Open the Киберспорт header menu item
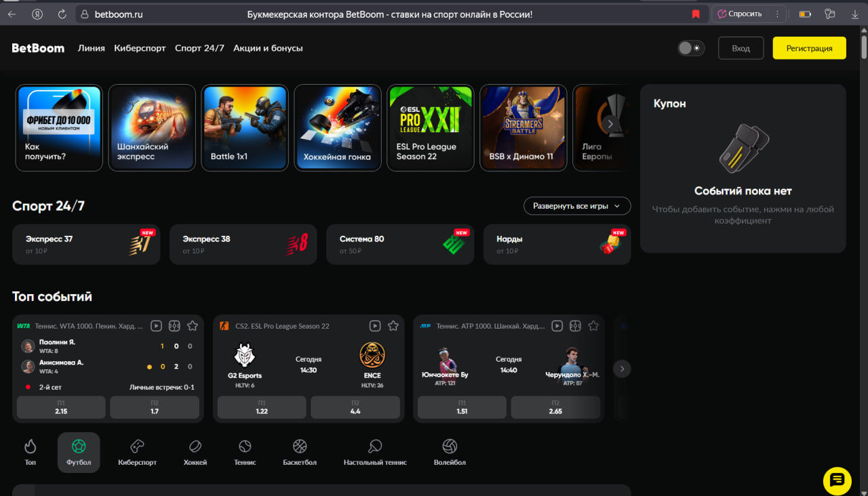Image resolution: width=868 pixels, height=496 pixels. tap(140, 48)
